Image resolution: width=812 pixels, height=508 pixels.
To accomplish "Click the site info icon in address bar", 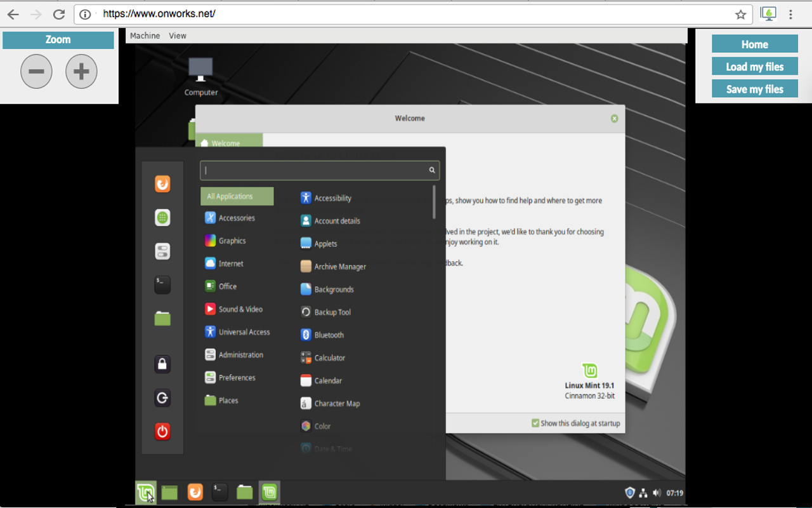I will click(x=85, y=14).
